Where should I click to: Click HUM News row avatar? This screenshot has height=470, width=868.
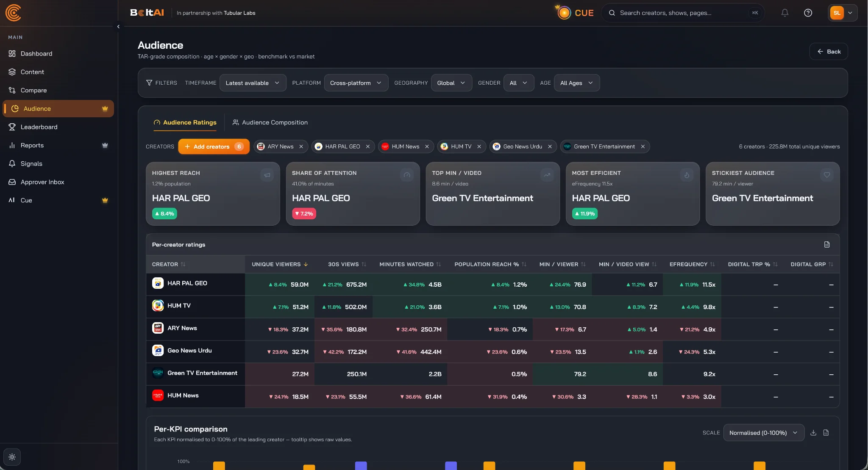[158, 395]
